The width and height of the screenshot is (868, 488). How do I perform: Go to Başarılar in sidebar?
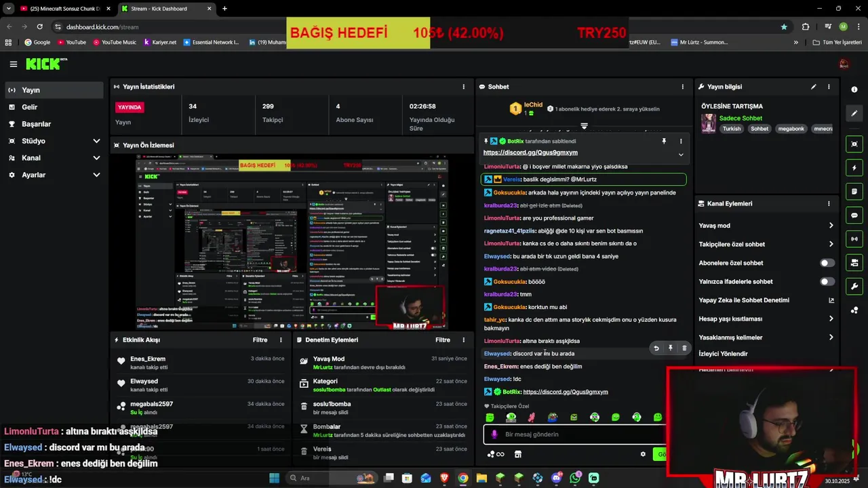pyautogui.click(x=53, y=124)
